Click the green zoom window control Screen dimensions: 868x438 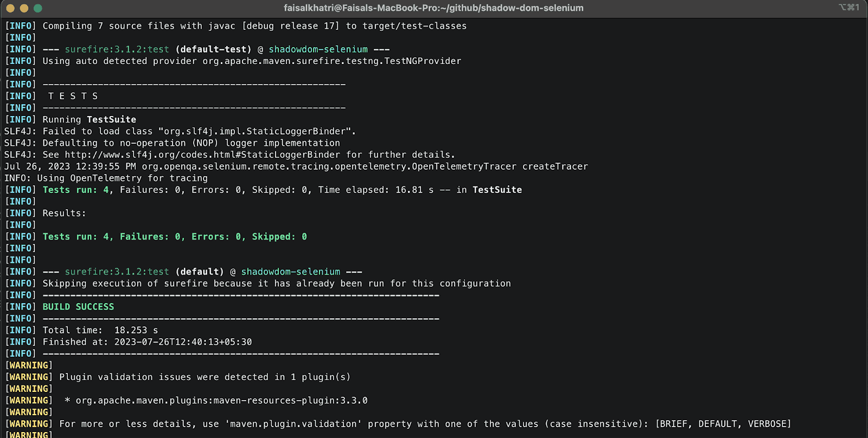(x=37, y=8)
